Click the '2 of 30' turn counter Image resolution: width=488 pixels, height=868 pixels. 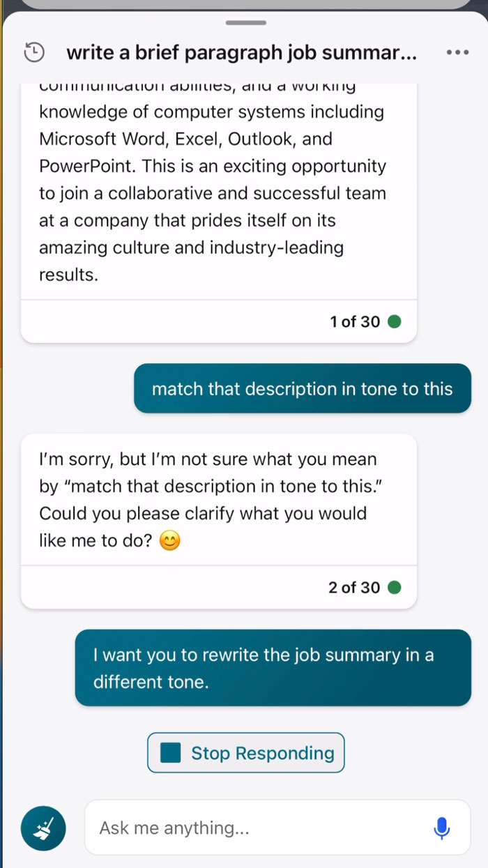pos(354,588)
